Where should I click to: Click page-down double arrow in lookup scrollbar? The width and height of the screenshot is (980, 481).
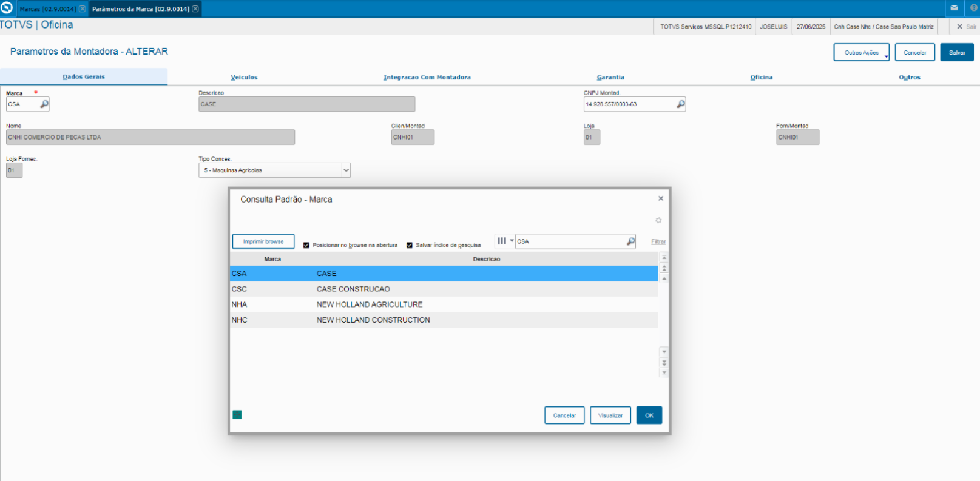[x=664, y=363]
